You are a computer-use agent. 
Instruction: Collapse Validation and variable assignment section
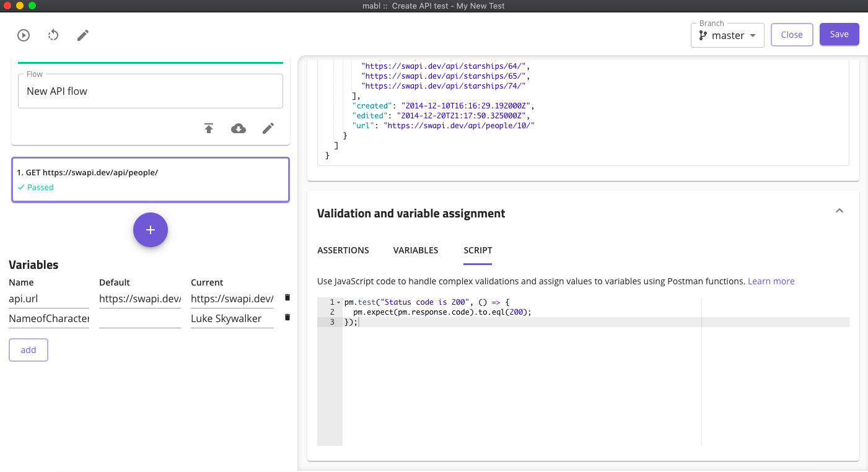coord(840,211)
